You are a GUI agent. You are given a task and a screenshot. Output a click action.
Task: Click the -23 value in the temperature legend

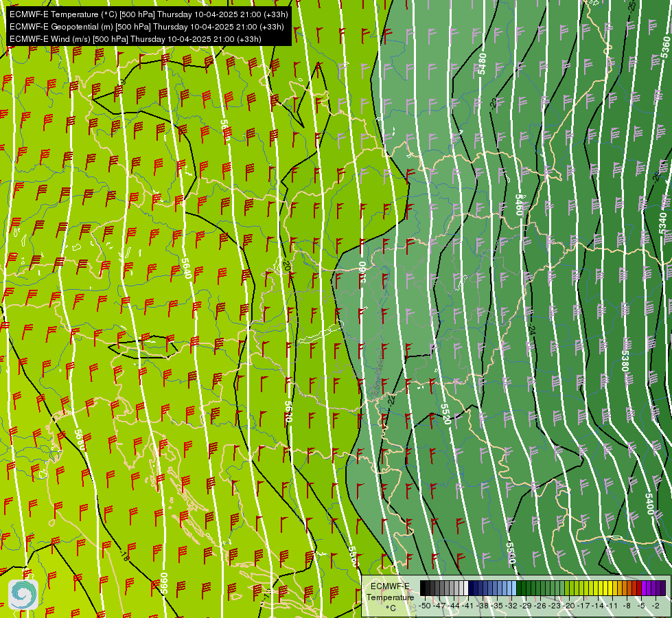coord(554,606)
